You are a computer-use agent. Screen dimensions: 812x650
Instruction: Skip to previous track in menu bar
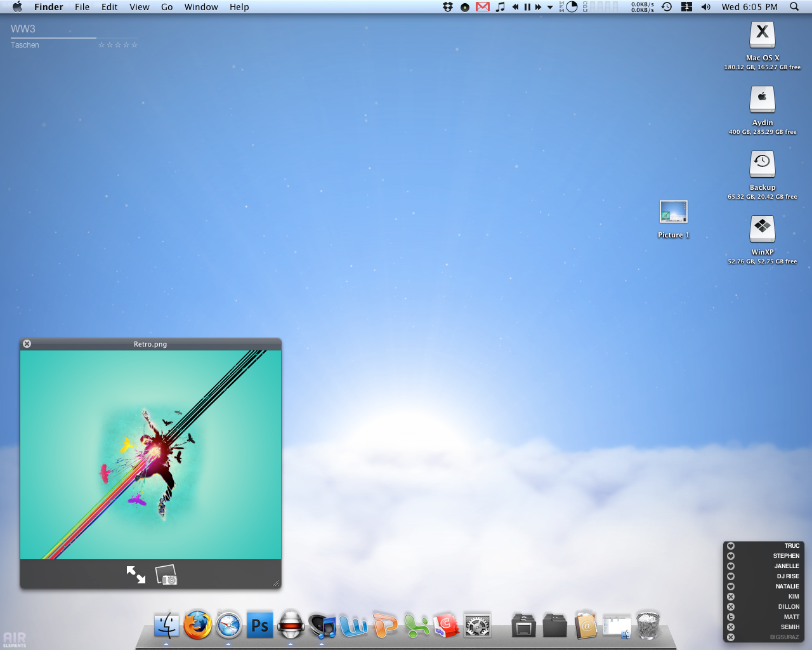516,7
